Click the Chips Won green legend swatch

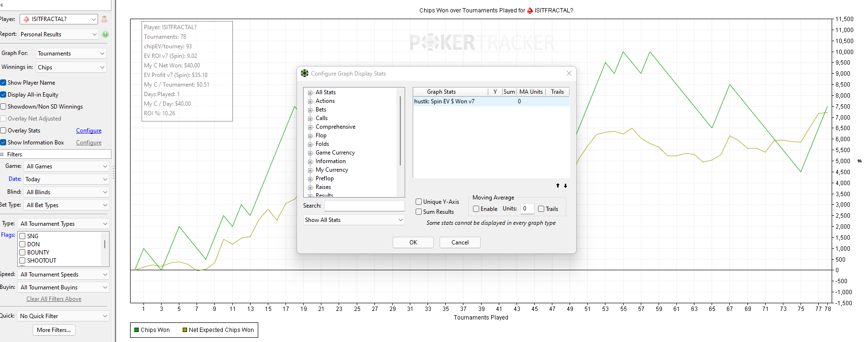coord(137,330)
